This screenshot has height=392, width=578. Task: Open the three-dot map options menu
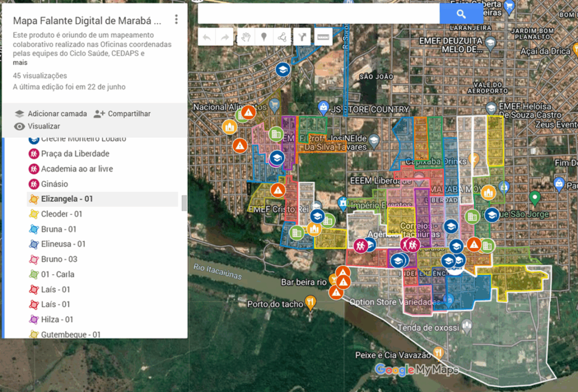pyautogui.click(x=176, y=20)
